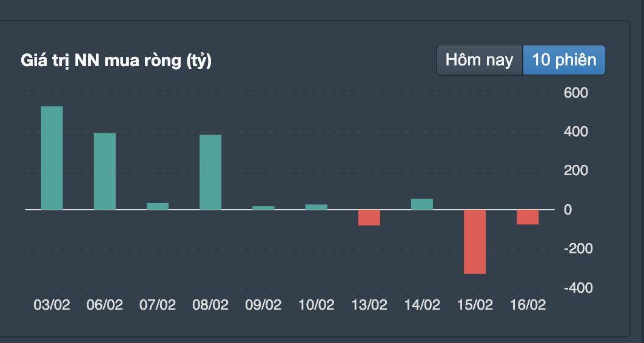Click the small 07/02 bar
The width and height of the screenshot is (644, 343).
158,206
